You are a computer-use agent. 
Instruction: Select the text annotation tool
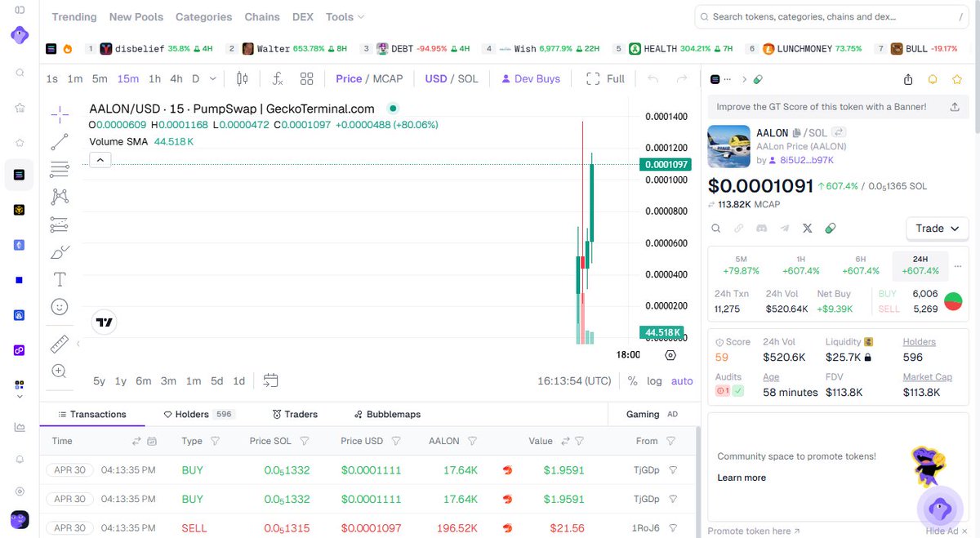60,279
